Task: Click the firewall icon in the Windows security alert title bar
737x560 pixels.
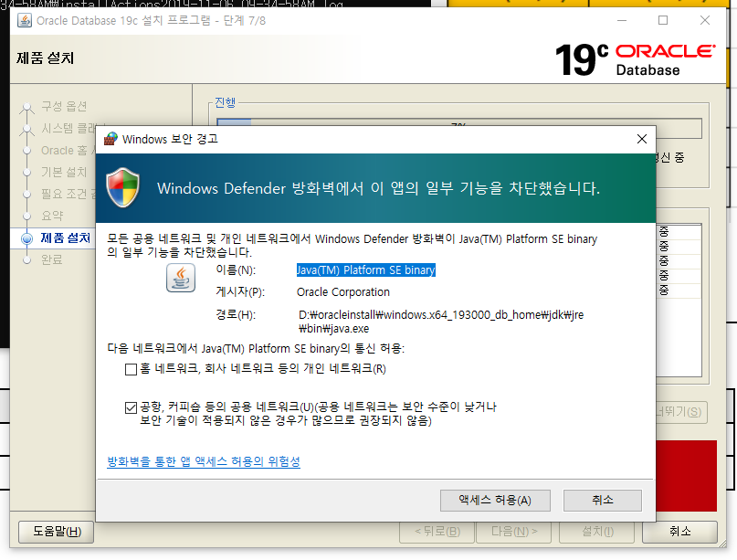Action: pyautogui.click(x=111, y=139)
